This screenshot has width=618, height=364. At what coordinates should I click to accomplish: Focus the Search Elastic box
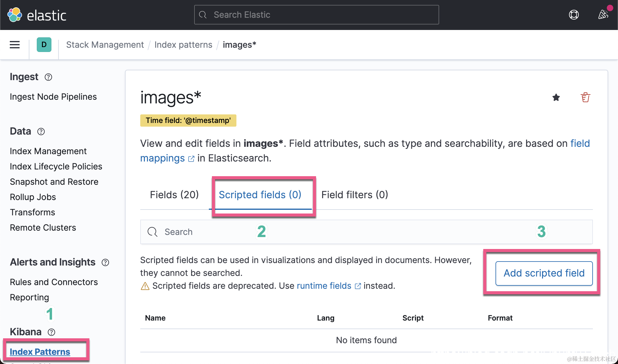(316, 15)
